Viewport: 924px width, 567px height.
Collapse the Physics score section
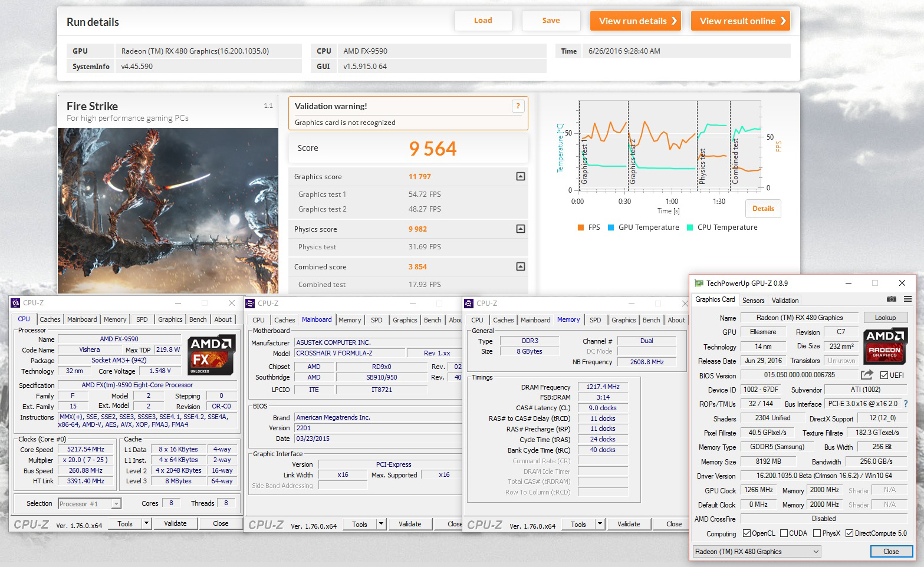tap(521, 229)
